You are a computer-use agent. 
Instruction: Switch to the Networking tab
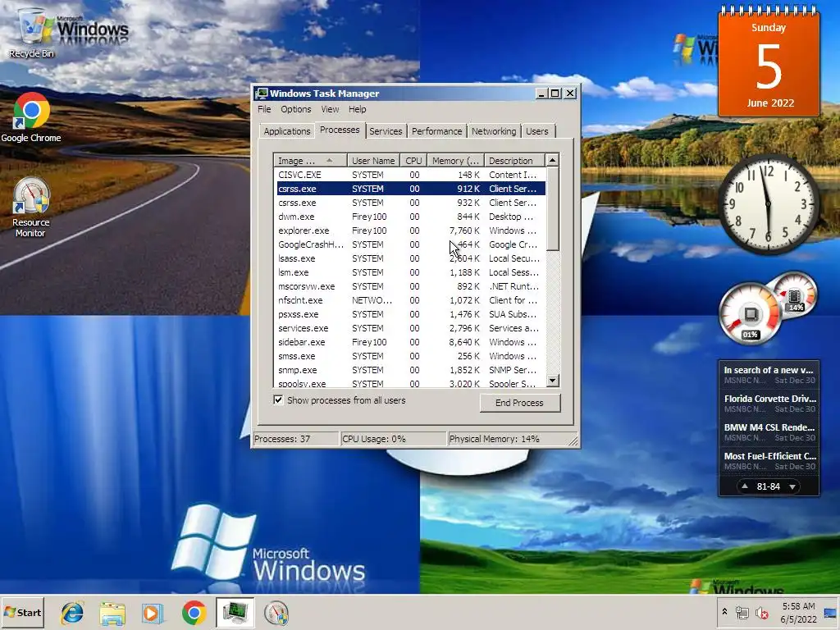click(493, 131)
